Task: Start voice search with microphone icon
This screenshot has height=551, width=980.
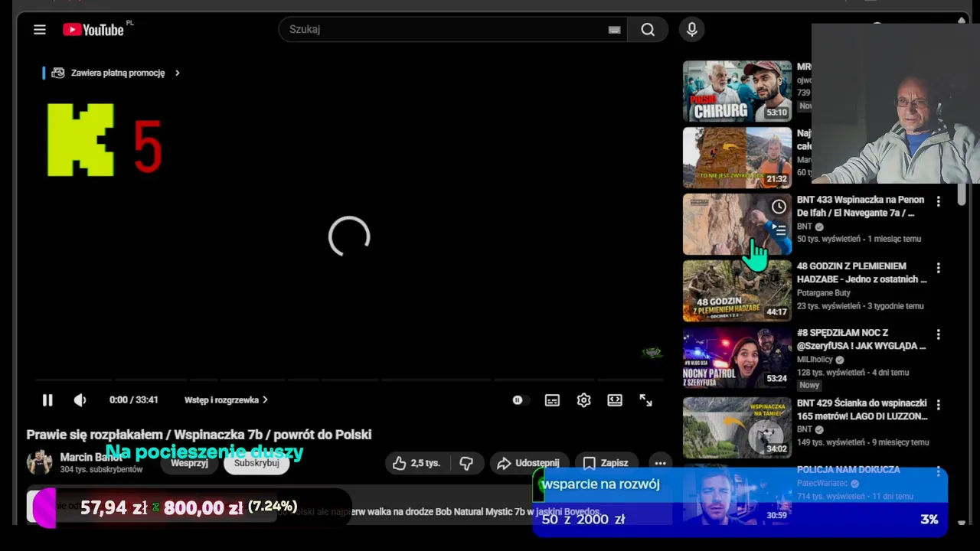Action: point(692,29)
